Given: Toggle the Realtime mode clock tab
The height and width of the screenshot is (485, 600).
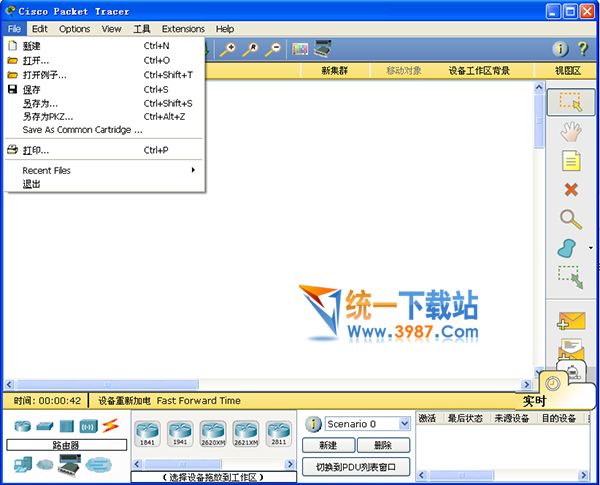Looking at the screenshot, I should 552,384.
